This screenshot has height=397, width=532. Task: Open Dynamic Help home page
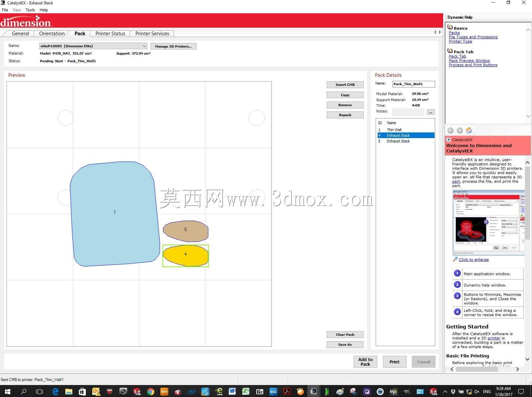click(469, 130)
